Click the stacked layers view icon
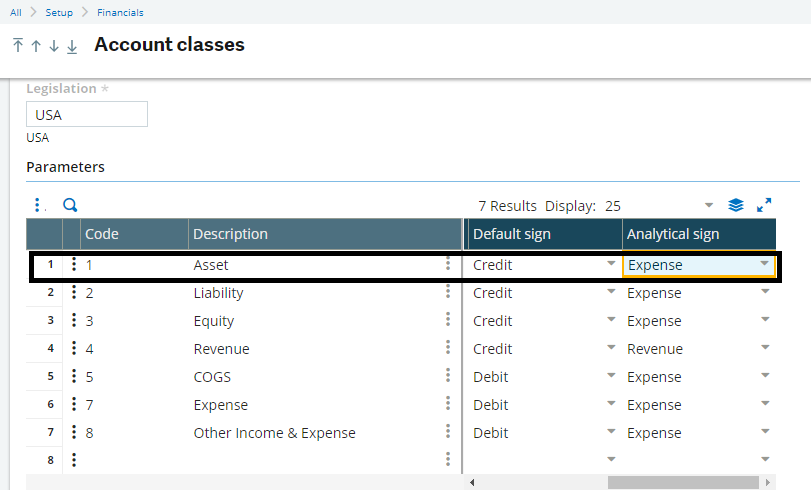Viewport: 811px width, 490px height. click(x=735, y=205)
